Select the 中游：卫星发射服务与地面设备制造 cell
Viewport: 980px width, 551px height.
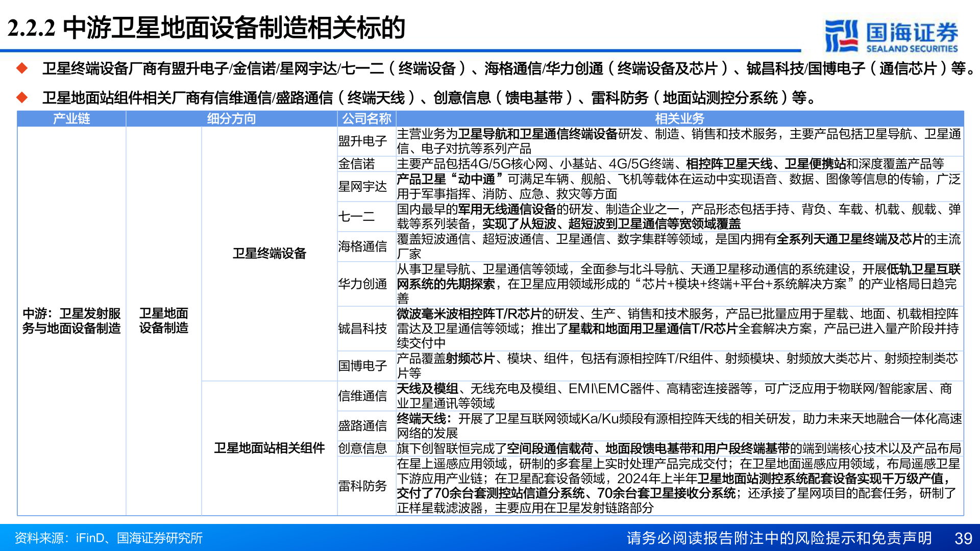click(x=71, y=320)
